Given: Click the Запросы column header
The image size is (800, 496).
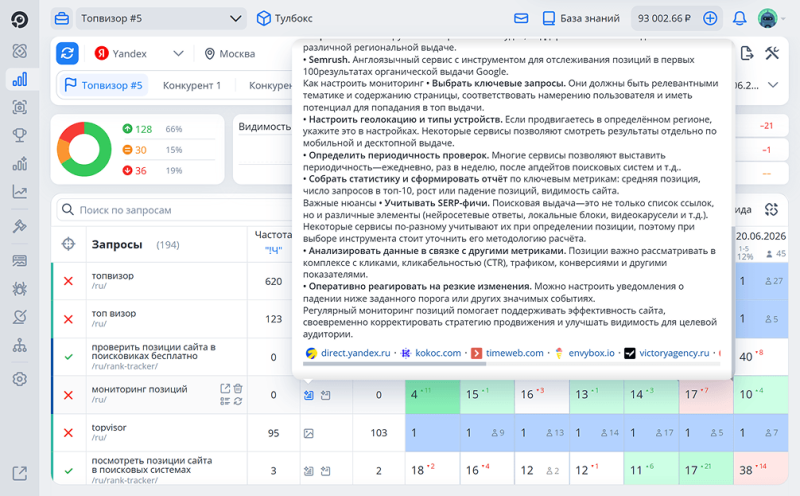Looking at the screenshot, I should click(x=116, y=244).
